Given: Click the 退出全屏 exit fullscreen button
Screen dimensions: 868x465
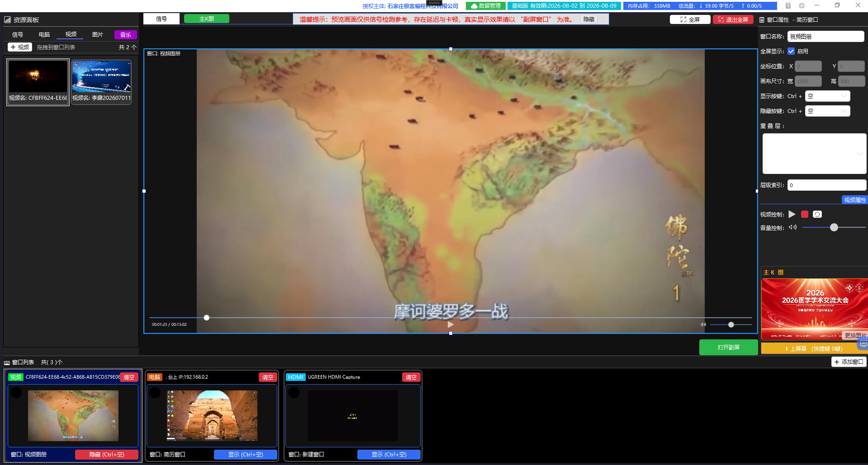Looking at the screenshot, I should (733, 19).
